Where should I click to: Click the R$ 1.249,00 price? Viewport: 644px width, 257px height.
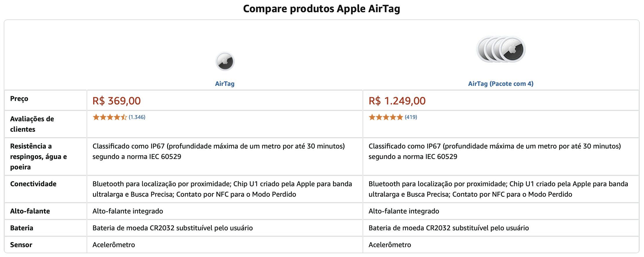point(397,101)
